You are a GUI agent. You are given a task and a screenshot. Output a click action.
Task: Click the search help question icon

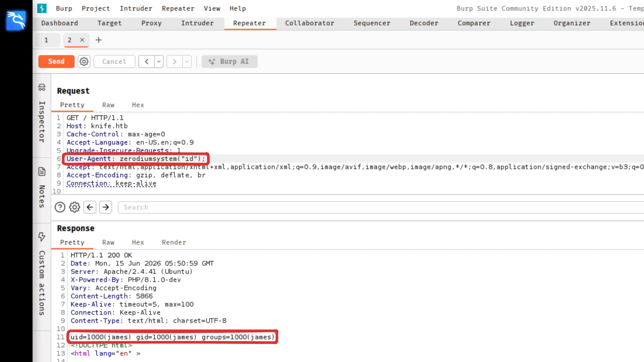tap(60, 207)
